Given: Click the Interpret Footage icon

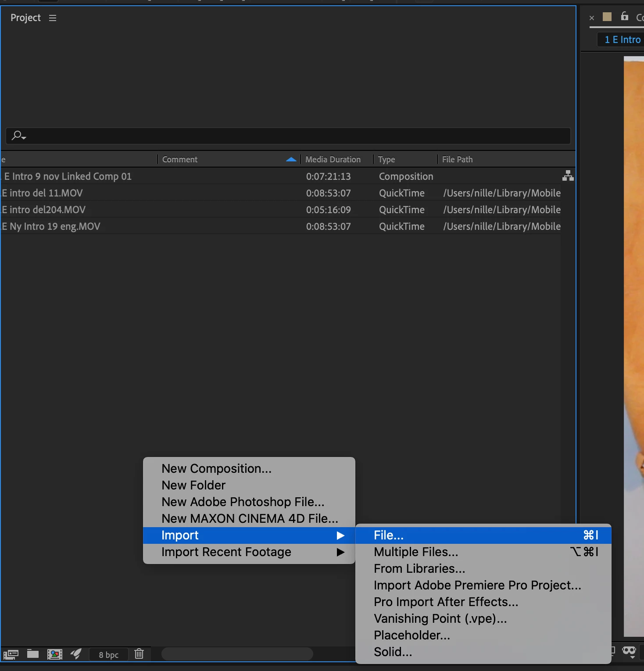Looking at the screenshot, I should tap(11, 654).
